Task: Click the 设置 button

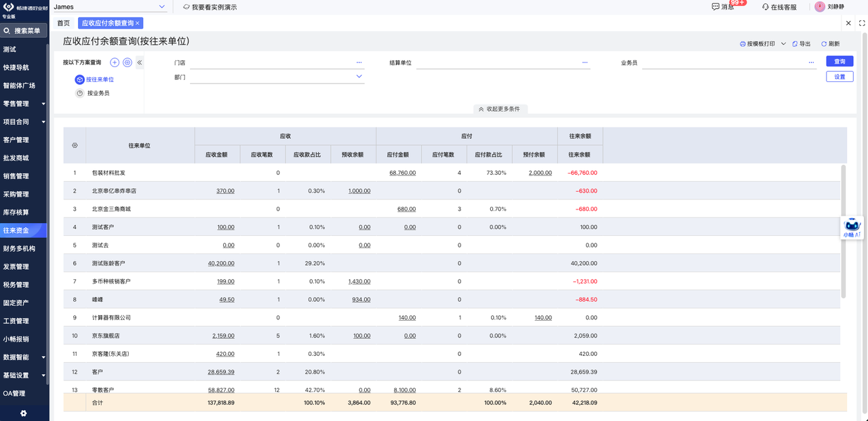Action: (x=840, y=77)
